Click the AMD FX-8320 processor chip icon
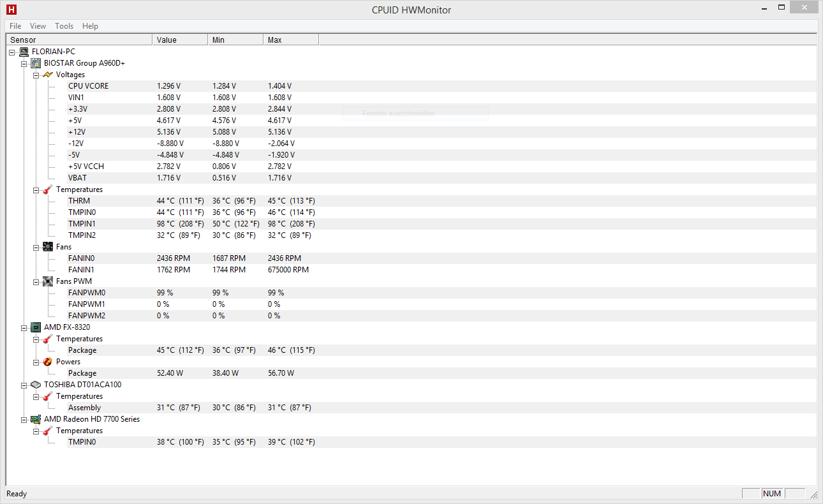This screenshot has width=823, height=504. tap(36, 327)
